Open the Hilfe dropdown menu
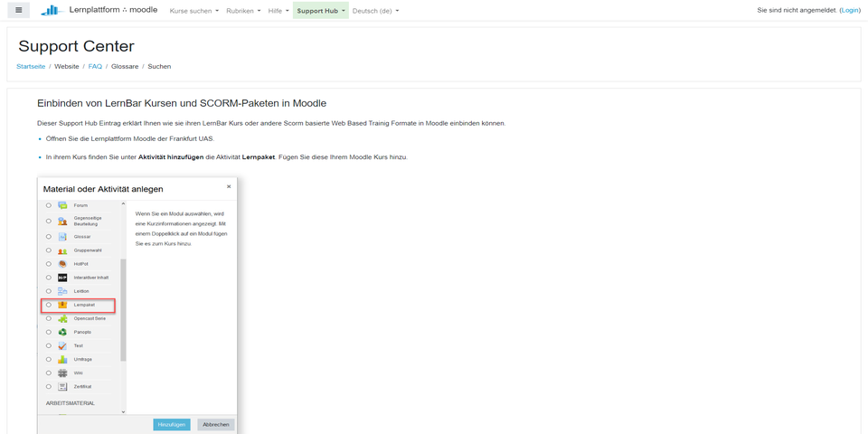Screen dimensions: 868x434 click(x=278, y=11)
